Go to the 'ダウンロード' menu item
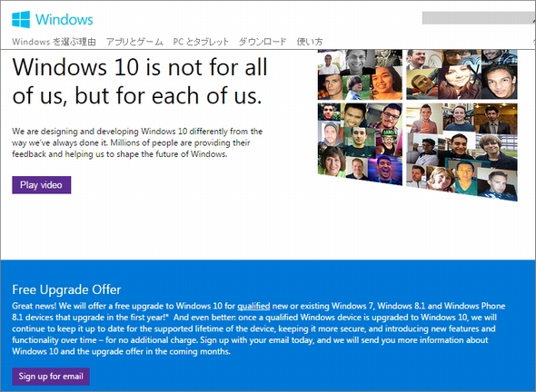The height and width of the screenshot is (392, 536). click(263, 42)
